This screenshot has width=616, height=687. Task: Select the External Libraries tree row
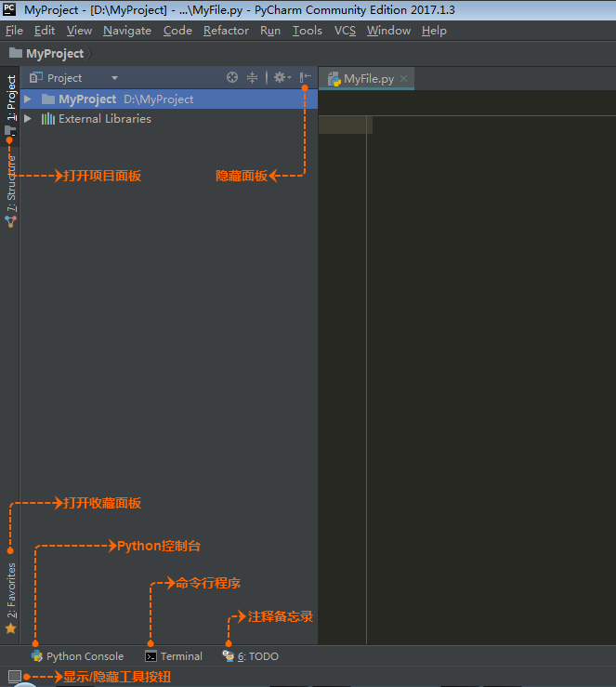coord(169,118)
